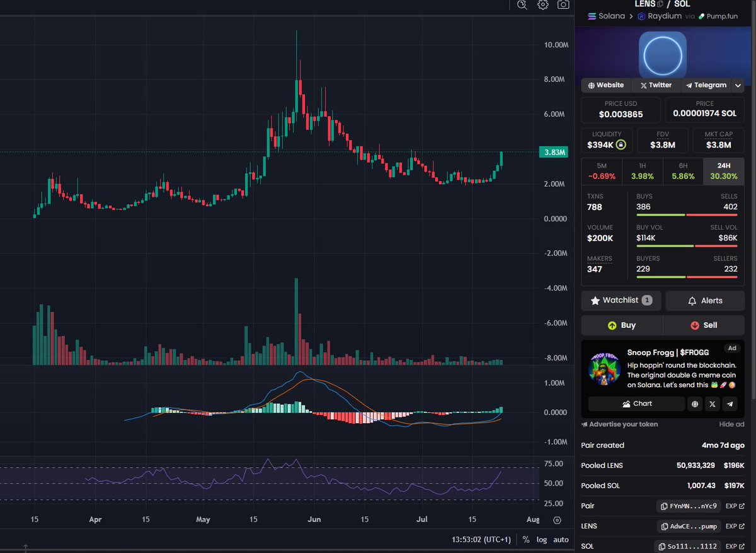Select the 5M price change tab
The height and width of the screenshot is (553, 756).
click(x=601, y=172)
